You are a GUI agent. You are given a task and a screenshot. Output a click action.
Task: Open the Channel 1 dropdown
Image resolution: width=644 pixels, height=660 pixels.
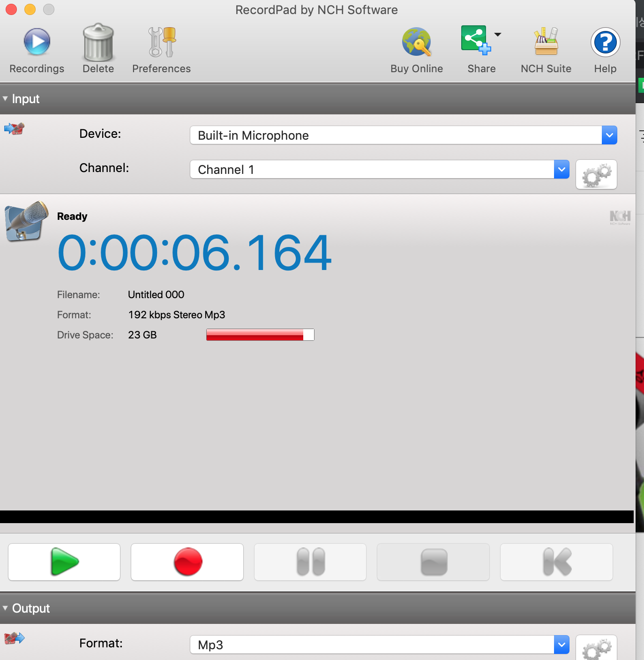[x=379, y=169]
